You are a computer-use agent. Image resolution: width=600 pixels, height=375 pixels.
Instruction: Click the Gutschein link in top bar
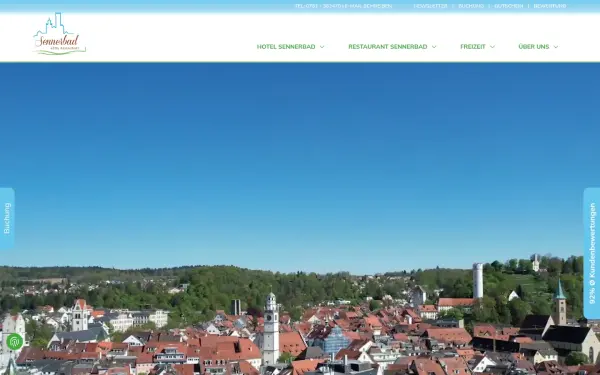(508, 6)
